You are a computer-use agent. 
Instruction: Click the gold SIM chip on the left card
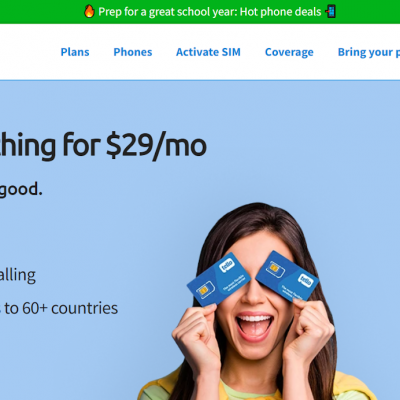point(204,289)
